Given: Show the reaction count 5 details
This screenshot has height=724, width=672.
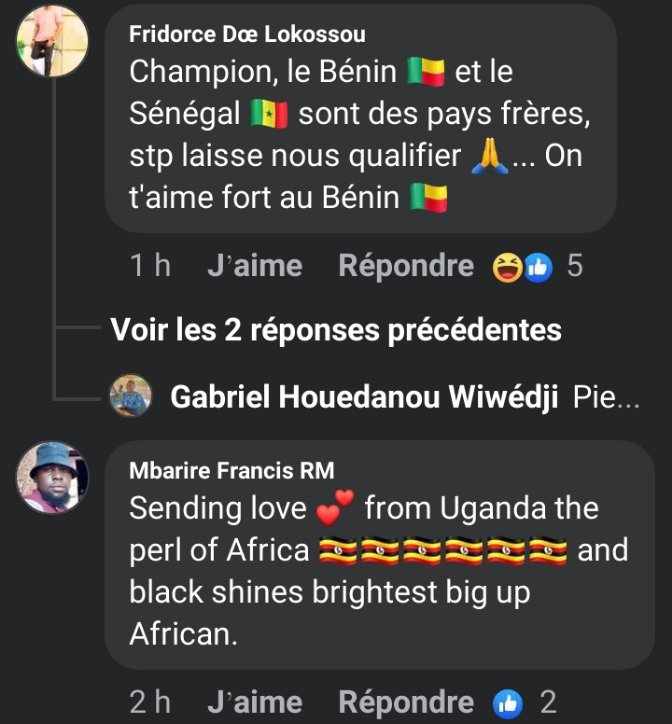Looking at the screenshot, I should (x=574, y=266).
